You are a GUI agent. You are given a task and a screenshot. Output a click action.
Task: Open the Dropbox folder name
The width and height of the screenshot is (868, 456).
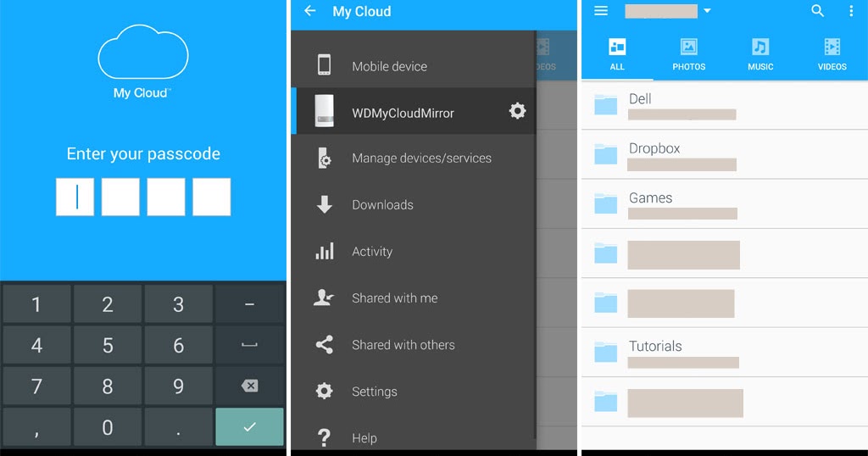coord(654,148)
